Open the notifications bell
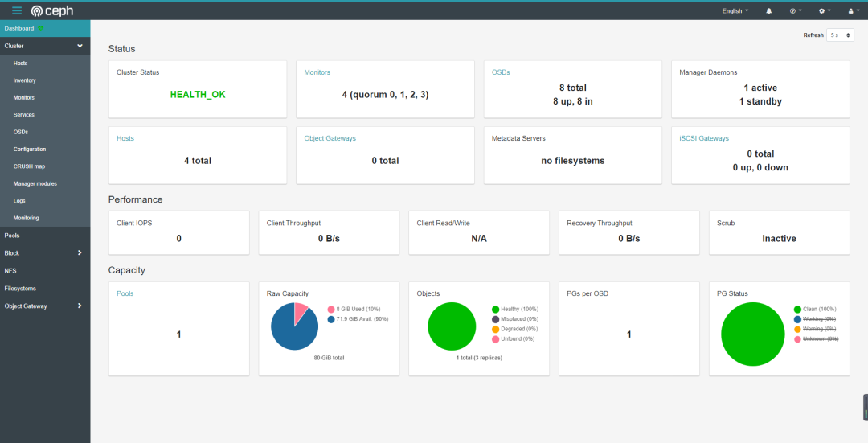 pos(769,11)
